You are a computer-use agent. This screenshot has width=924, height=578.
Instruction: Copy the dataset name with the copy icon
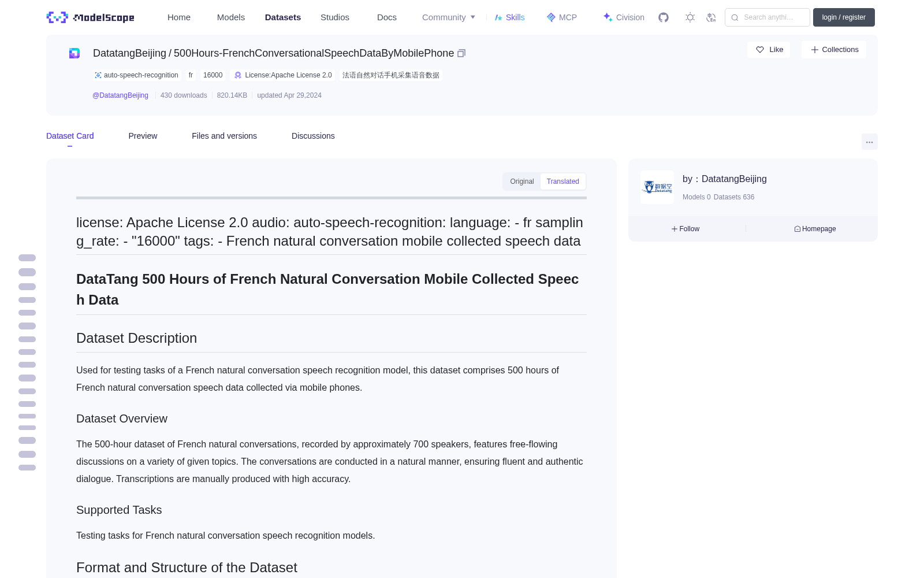461,53
